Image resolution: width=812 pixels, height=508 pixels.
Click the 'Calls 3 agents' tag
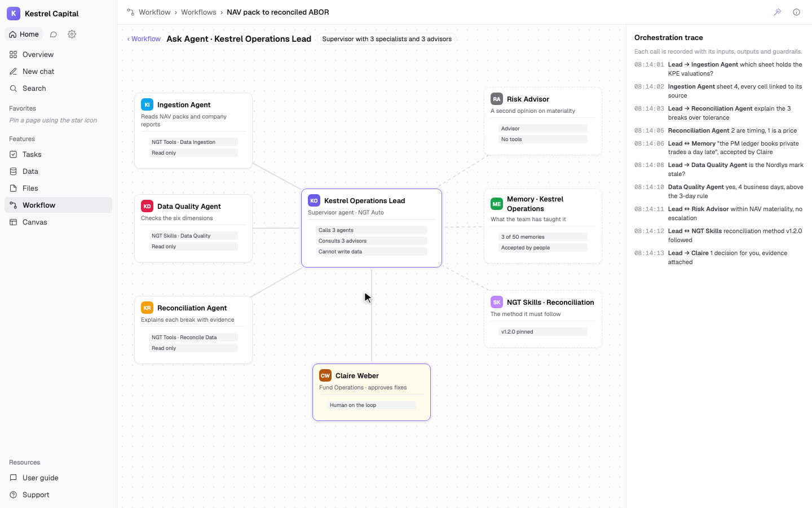click(x=372, y=230)
